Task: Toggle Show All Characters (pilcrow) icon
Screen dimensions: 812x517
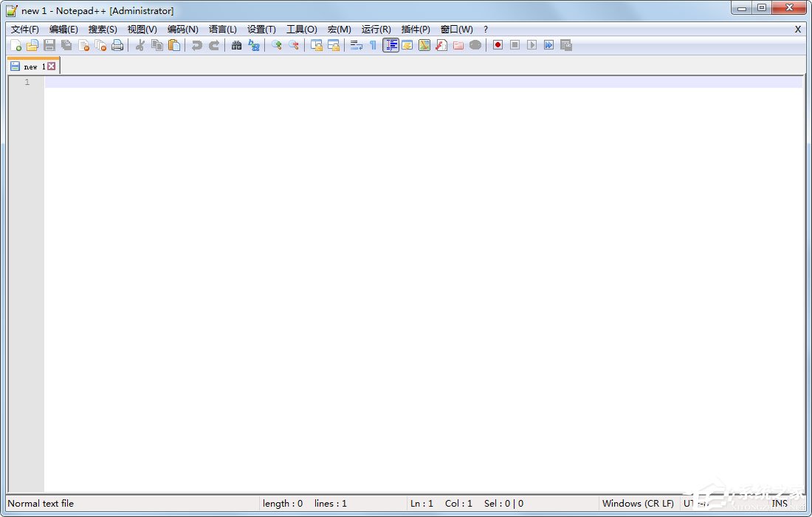Action: point(373,45)
